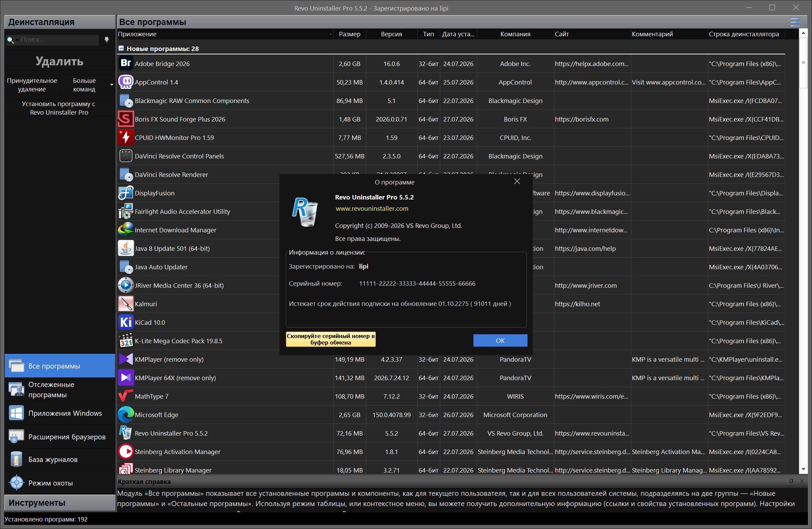
Task: Select the KiCad 10.0 program icon
Action: [x=126, y=322]
